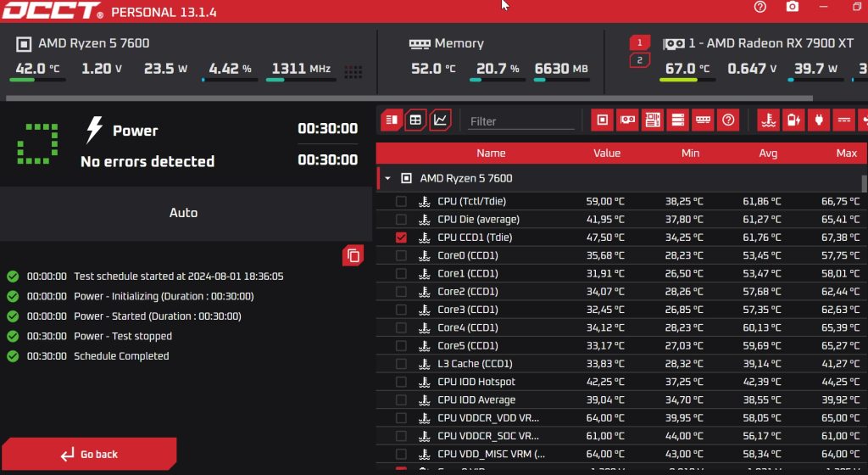Enable the L3 Cache (CCD1) checkbox
Viewport: 868px width, 475px height.
[x=401, y=364]
